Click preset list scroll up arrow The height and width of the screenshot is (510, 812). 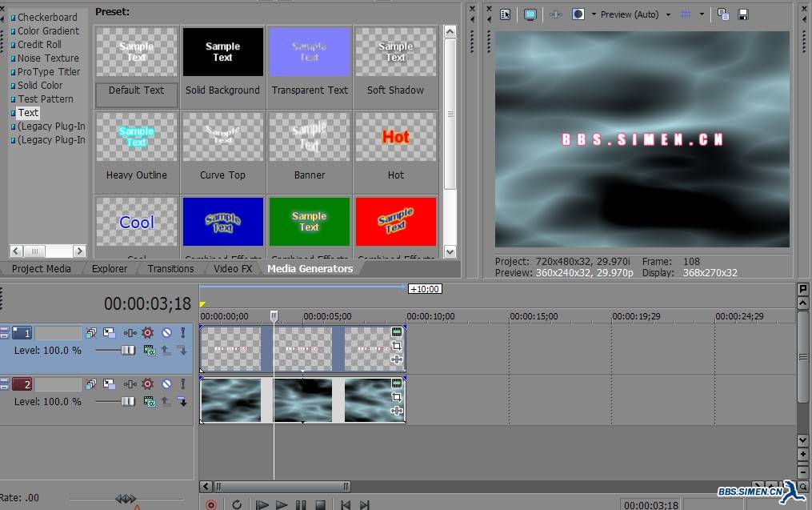450,31
